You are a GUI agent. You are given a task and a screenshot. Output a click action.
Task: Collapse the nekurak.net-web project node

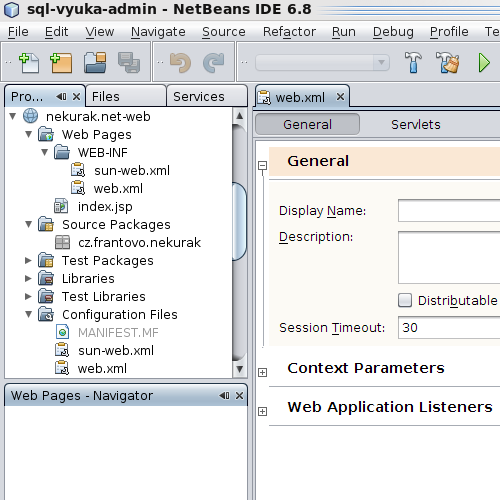(13, 116)
